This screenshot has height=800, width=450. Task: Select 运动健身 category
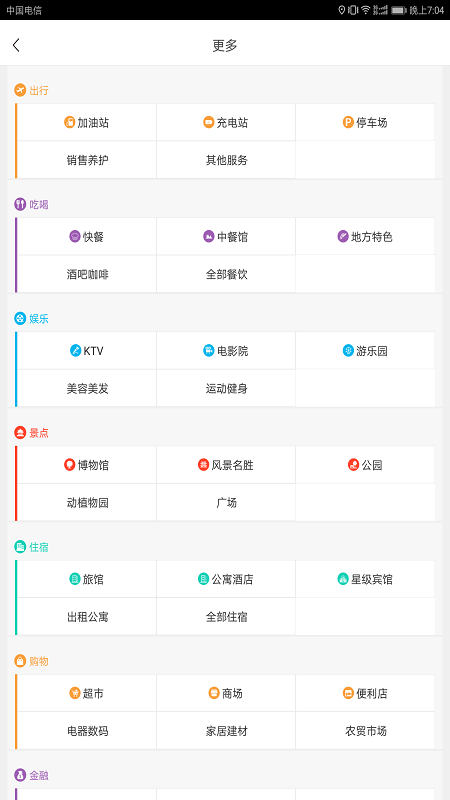226,389
